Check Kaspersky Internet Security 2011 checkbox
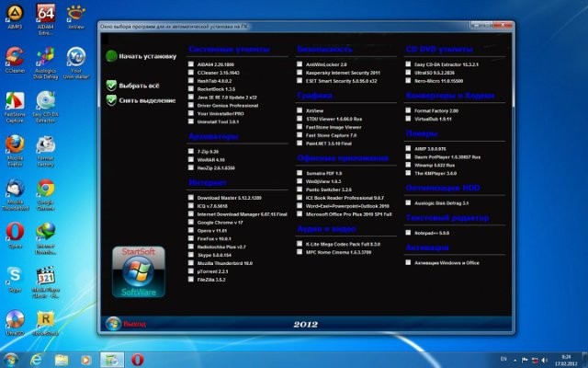 pos(300,73)
